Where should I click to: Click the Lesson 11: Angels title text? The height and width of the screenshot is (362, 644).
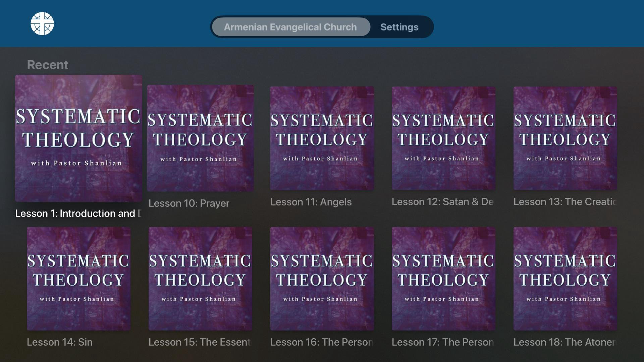311,202
